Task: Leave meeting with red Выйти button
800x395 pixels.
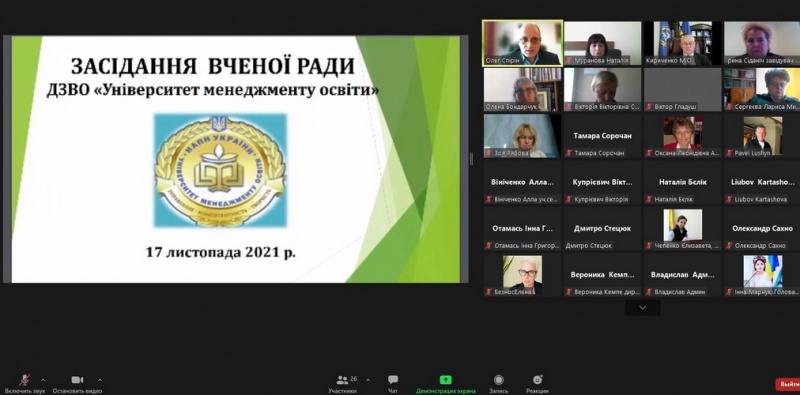Action: (x=788, y=384)
